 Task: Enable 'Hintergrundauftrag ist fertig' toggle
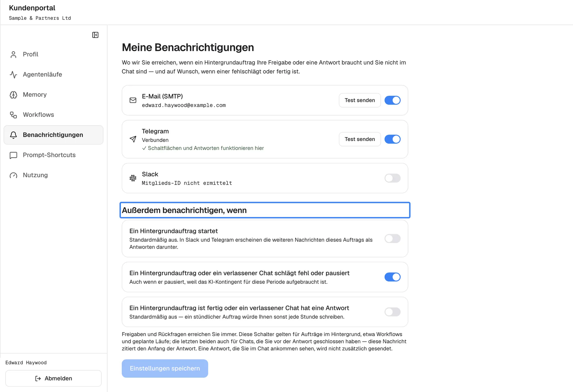(x=393, y=312)
